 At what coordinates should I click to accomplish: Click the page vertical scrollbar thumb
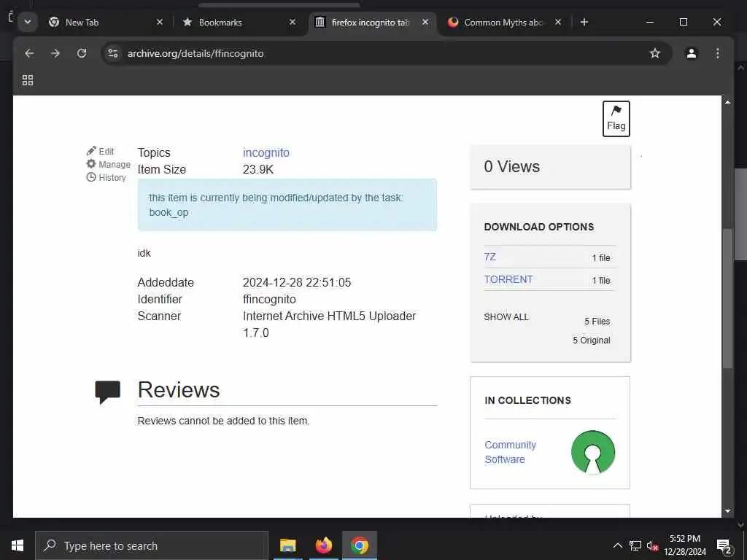coord(727,298)
